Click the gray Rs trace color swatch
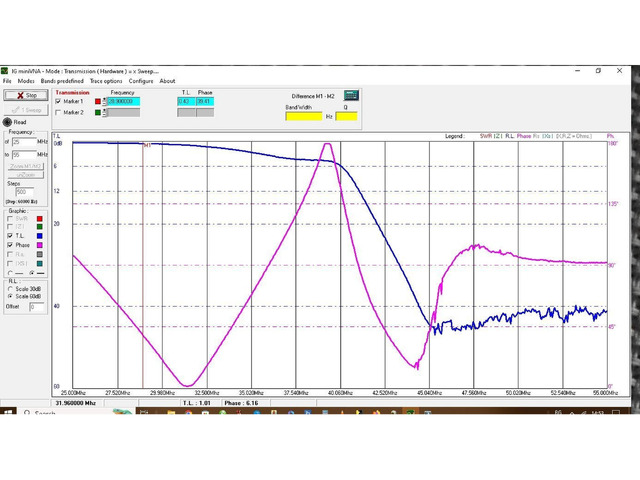Image resolution: width=640 pixels, height=480 pixels. [40, 254]
